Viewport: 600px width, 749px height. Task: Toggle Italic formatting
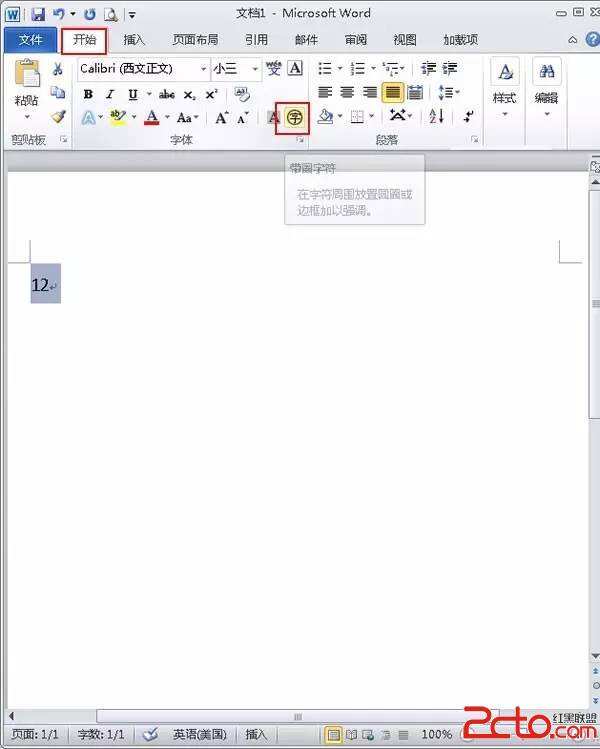click(x=110, y=94)
